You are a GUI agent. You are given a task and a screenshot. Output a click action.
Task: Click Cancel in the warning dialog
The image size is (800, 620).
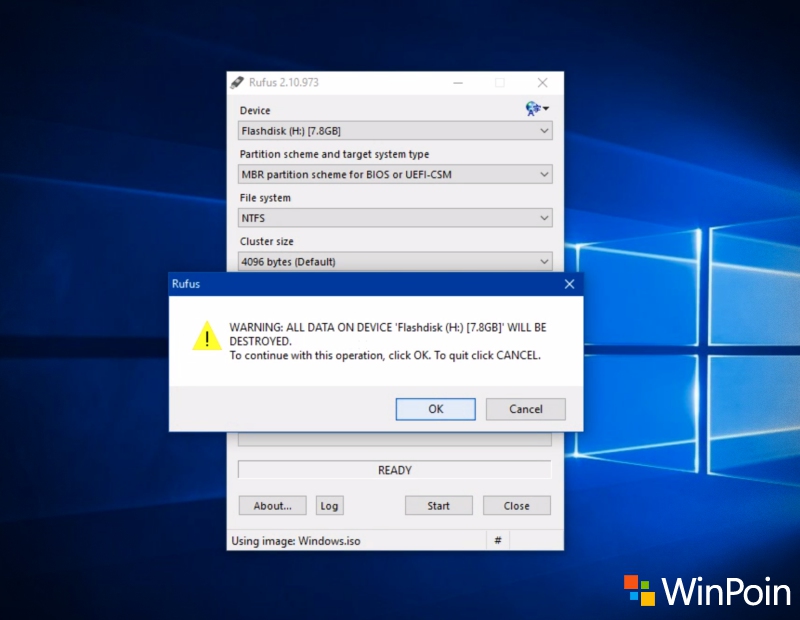click(526, 409)
